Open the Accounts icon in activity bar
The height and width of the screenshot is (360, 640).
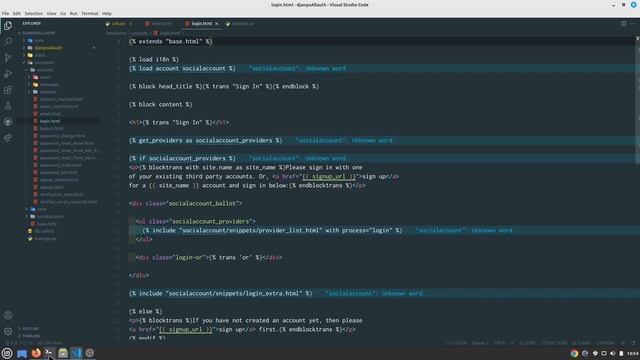click(8, 315)
